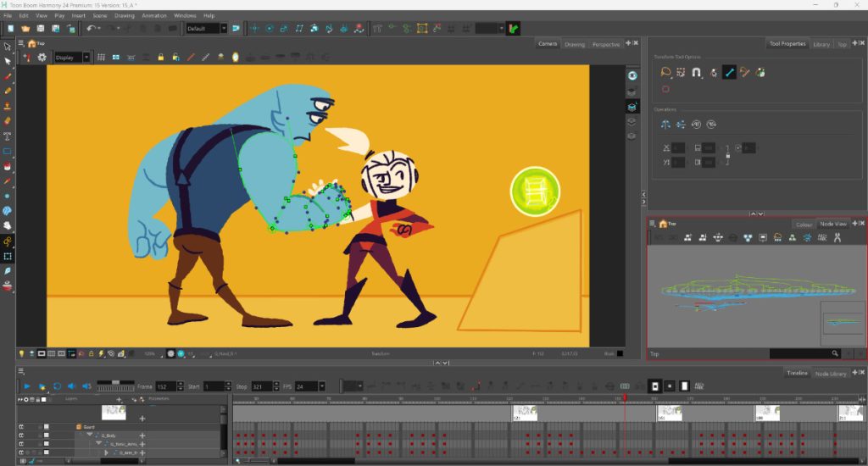Open the gear settings in the Camera toolbar
This screenshot has width=868, height=466.
click(42, 57)
